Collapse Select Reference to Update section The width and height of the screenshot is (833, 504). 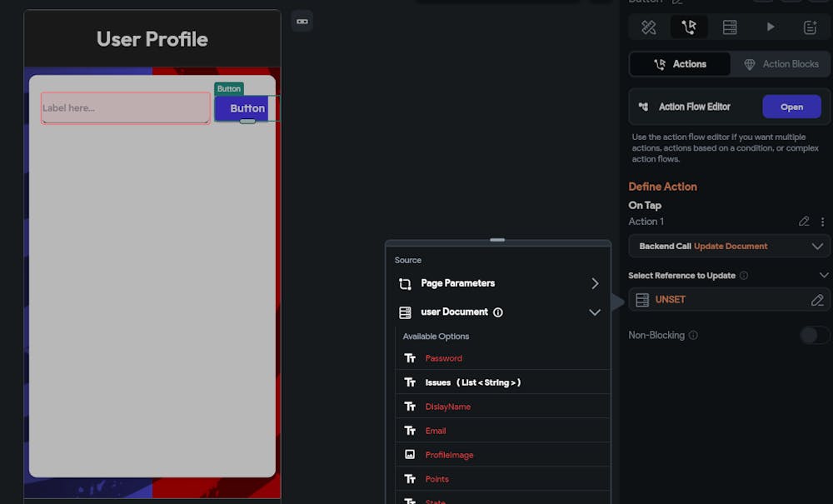824,275
